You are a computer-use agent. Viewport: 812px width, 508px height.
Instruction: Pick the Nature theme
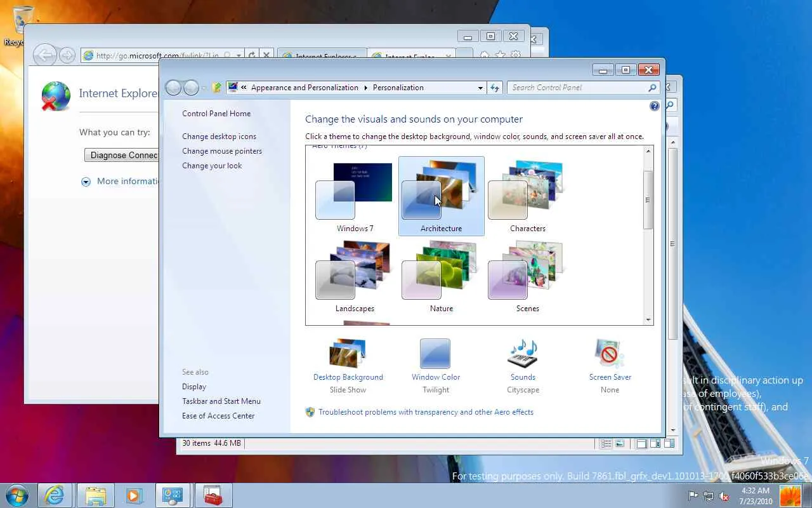(441, 277)
